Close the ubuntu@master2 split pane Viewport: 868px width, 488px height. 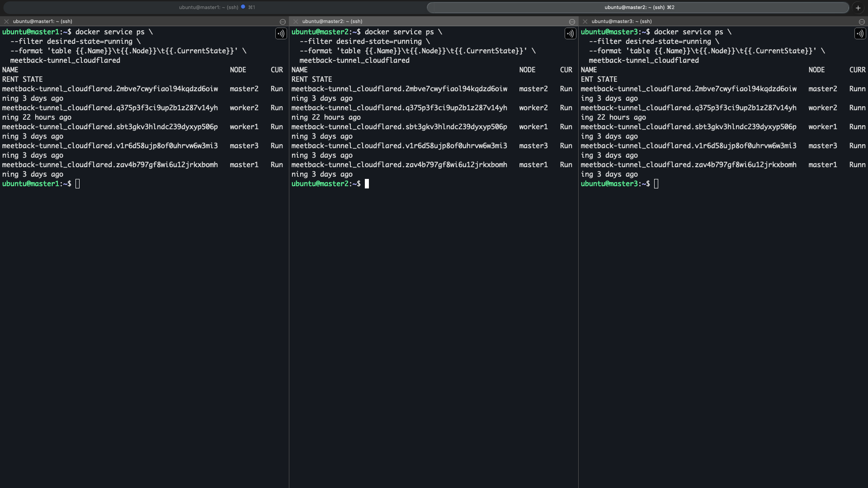click(296, 22)
